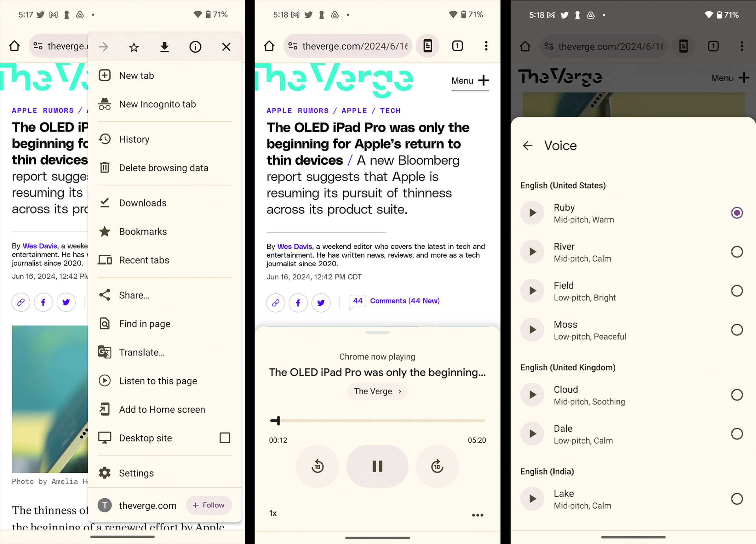The width and height of the screenshot is (756, 544).
Task: Open New Incognito tab menu item
Action: pos(158,105)
